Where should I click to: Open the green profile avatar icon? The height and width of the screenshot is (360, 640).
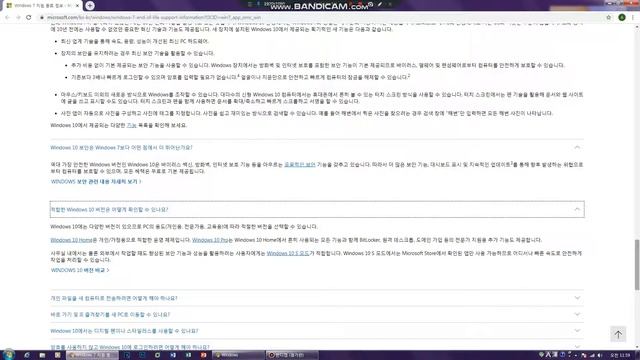[622, 18]
